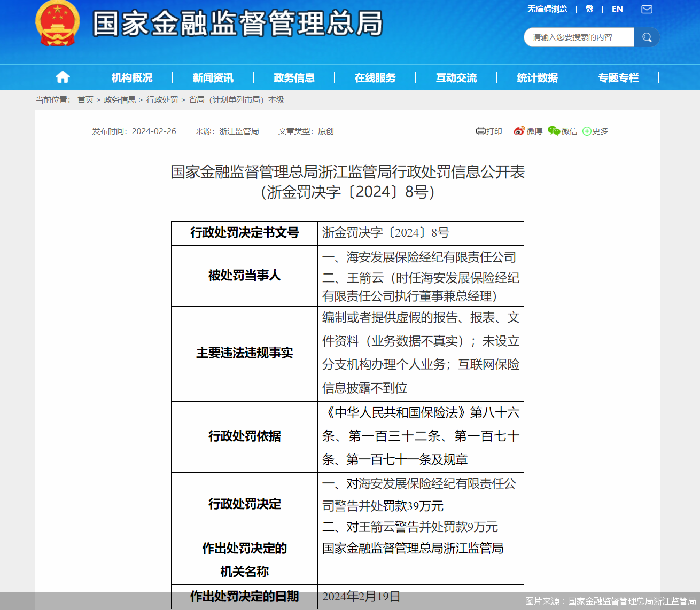Screen dimensions: 700x610
Task: Click the 省局（计划单列市局）本级 breadcrumb
Action: point(236,100)
